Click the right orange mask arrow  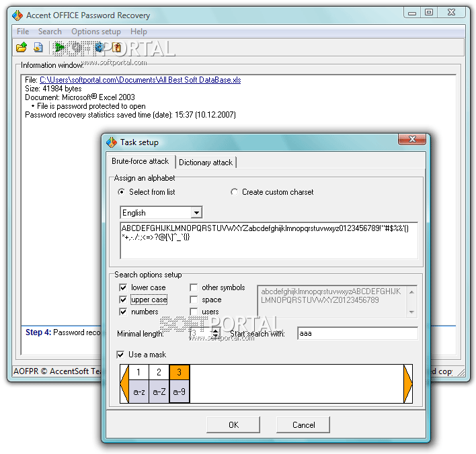[407, 383]
